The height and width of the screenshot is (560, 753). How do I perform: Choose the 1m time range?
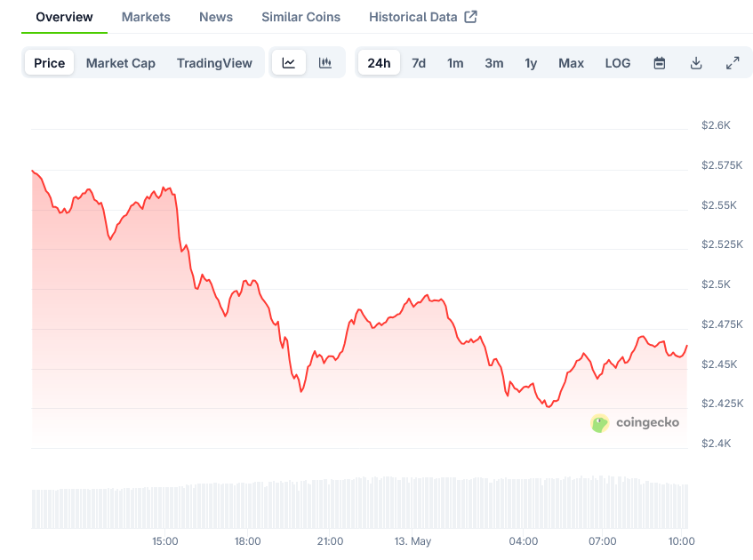point(455,62)
